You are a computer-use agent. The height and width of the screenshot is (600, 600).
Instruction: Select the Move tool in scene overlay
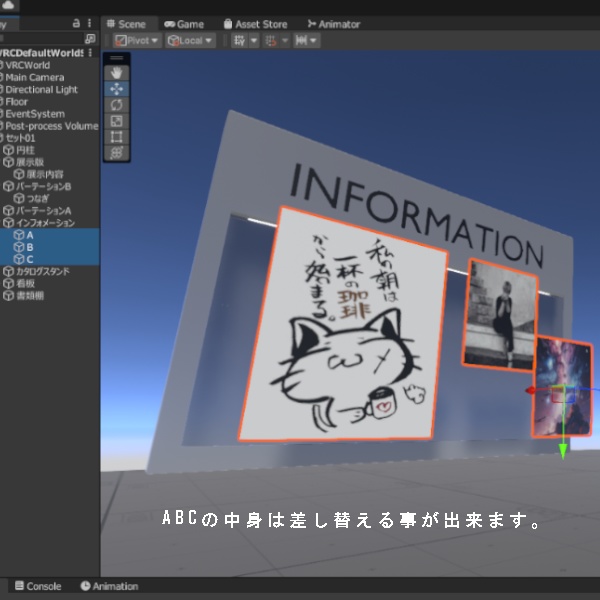tap(116, 89)
